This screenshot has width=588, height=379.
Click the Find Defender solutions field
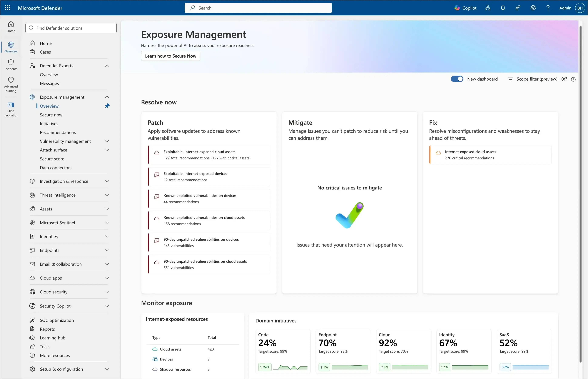[71, 28]
